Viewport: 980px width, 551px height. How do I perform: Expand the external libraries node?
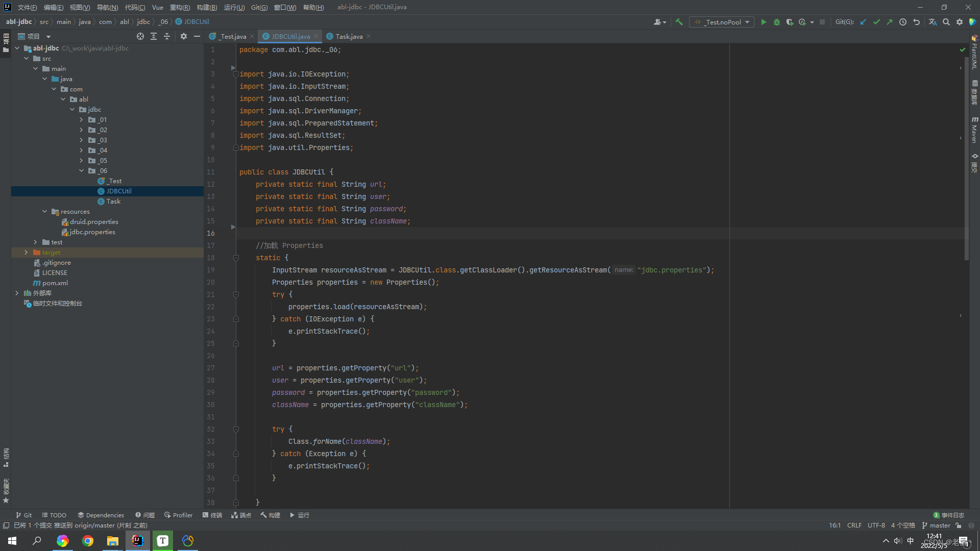17,293
